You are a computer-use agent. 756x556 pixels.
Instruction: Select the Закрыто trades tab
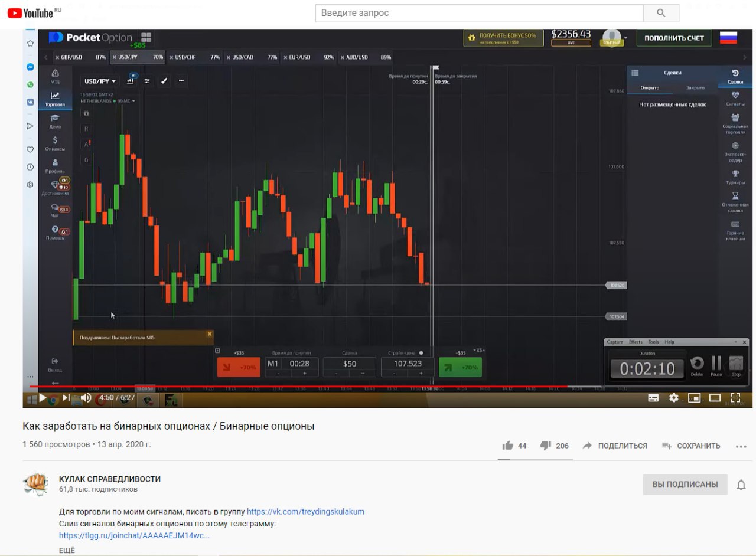point(695,88)
